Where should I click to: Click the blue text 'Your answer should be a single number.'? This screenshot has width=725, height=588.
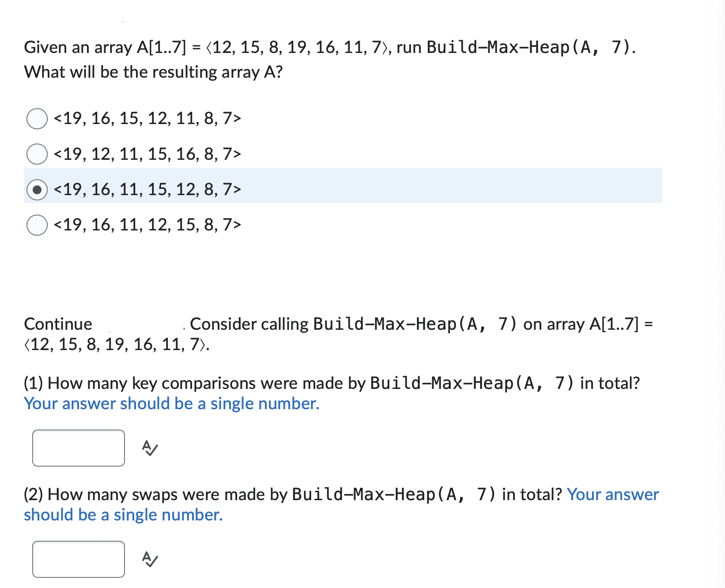point(171,403)
